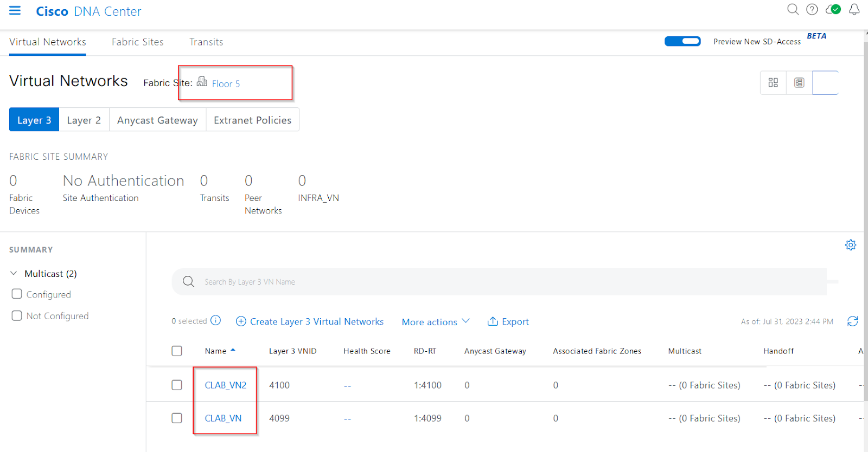Click the Anycast Gateway column header
868x452 pixels.
[495, 351]
